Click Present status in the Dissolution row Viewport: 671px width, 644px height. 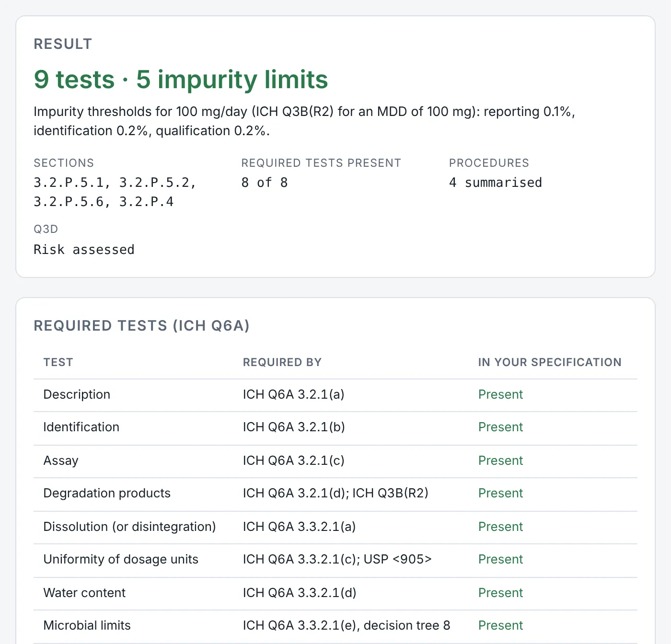(x=500, y=527)
